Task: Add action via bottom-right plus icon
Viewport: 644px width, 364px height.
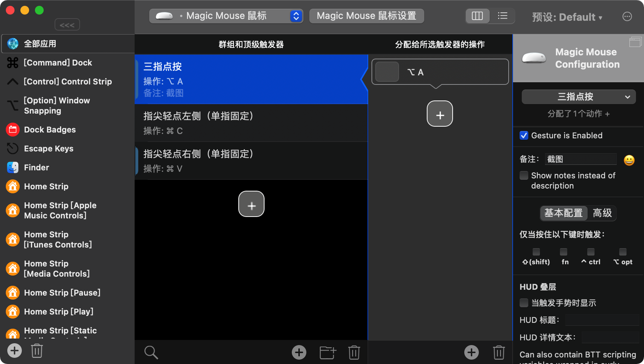Action: (472, 352)
